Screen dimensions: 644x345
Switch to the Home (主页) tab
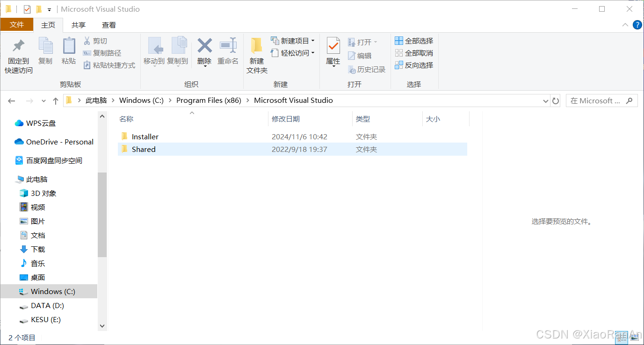pos(48,25)
